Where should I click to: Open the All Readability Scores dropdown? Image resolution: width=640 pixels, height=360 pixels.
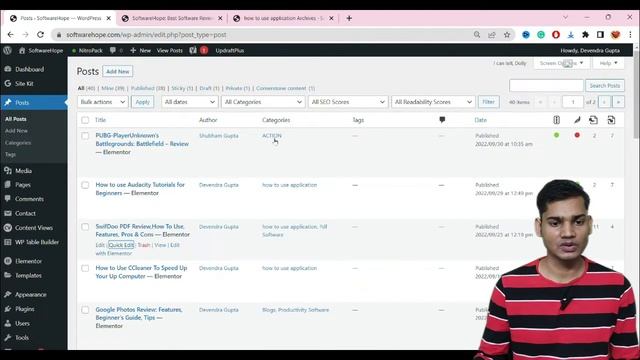[x=433, y=102]
